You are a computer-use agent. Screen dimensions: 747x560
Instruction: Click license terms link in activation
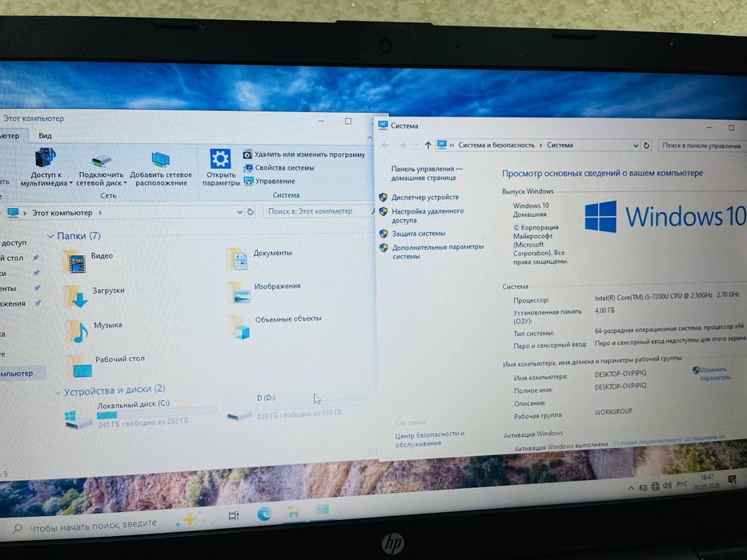tap(669, 440)
